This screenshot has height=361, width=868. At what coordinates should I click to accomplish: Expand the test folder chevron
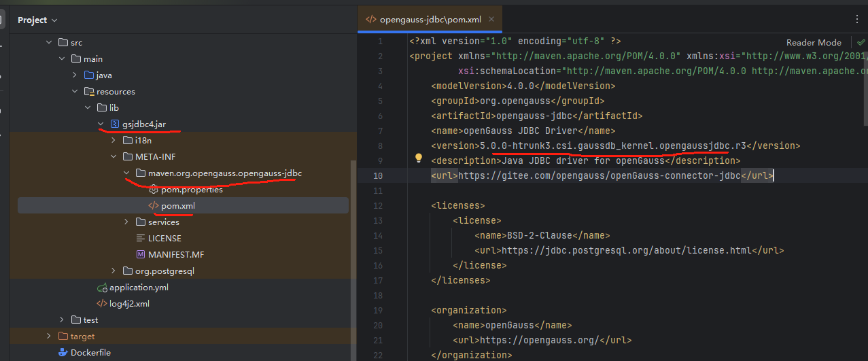pos(62,320)
